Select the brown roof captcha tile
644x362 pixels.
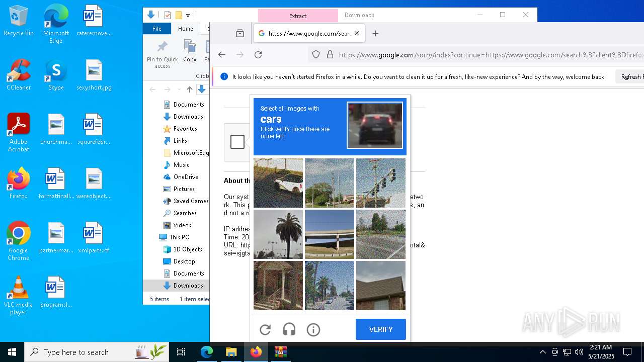pos(381,286)
